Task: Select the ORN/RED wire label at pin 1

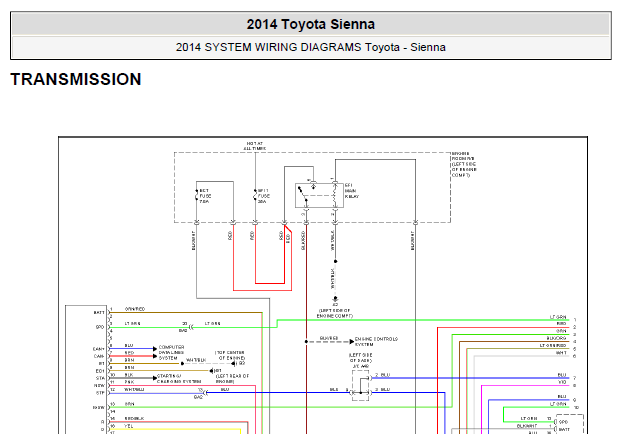Action: [135, 309]
